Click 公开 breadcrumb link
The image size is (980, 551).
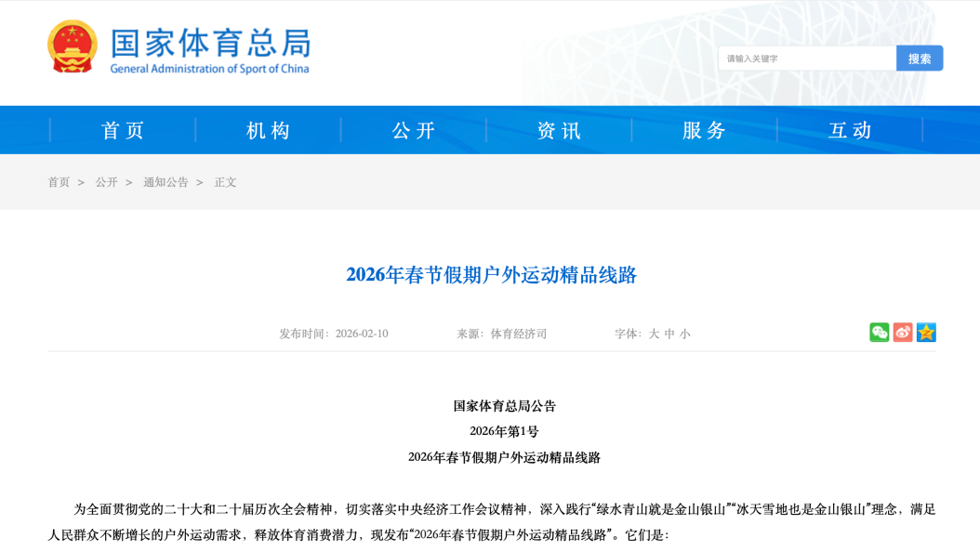coord(106,182)
